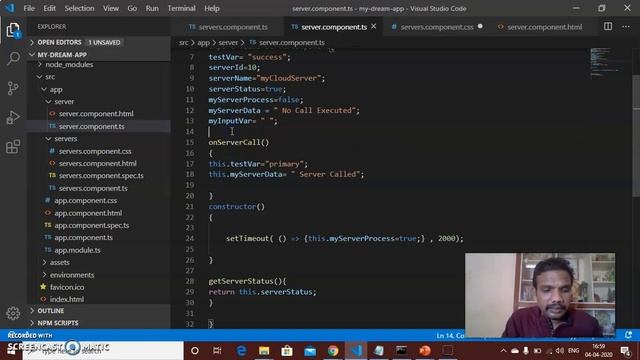Open Google Chrome from the taskbar

click(x=333, y=351)
